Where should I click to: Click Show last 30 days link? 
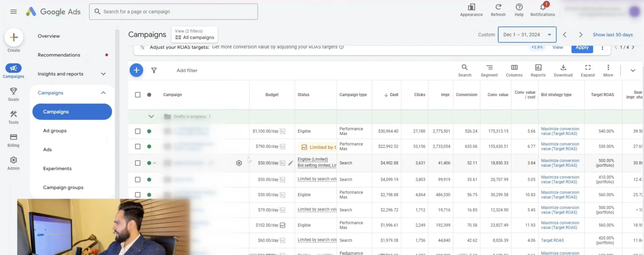[613, 35]
